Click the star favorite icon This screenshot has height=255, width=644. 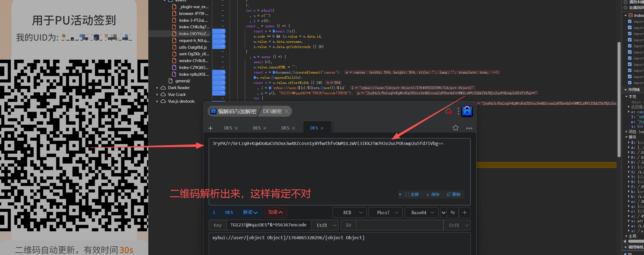pos(455,128)
